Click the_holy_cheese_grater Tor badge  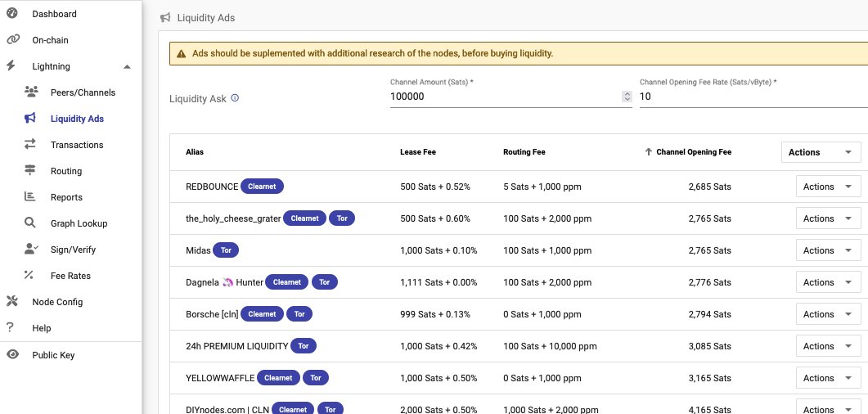(342, 218)
